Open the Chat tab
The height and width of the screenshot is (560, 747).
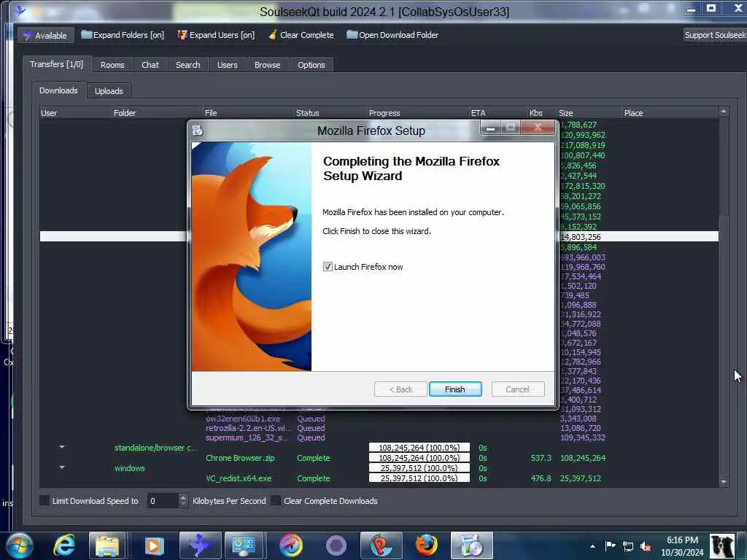150,65
